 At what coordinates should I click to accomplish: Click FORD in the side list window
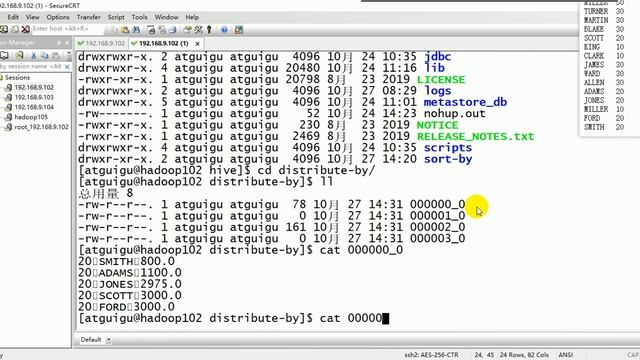tap(592, 118)
